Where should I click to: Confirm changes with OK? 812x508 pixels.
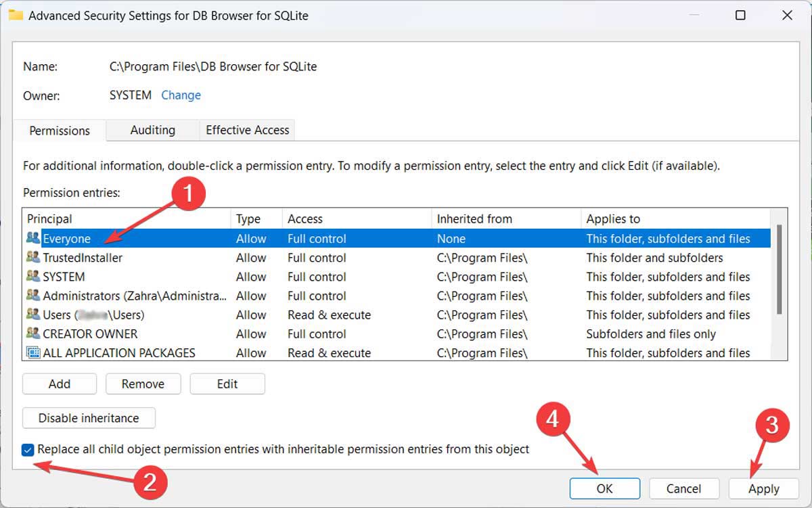click(604, 488)
